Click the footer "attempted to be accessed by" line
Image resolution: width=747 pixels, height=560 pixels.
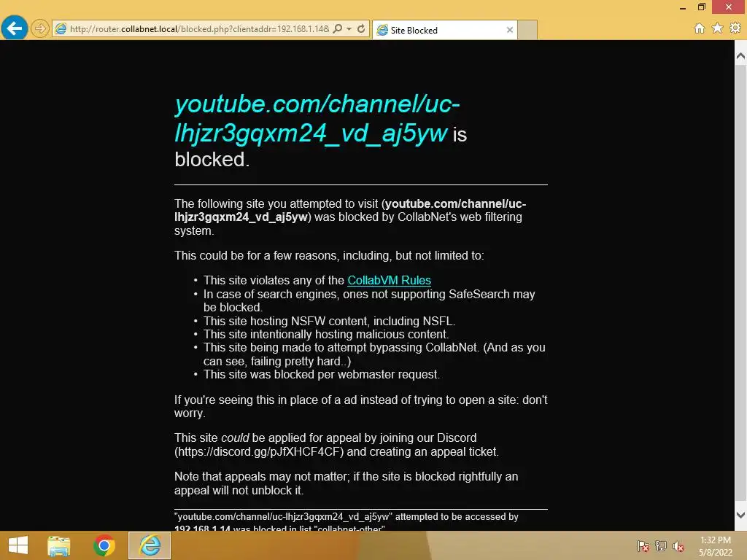[x=347, y=517]
